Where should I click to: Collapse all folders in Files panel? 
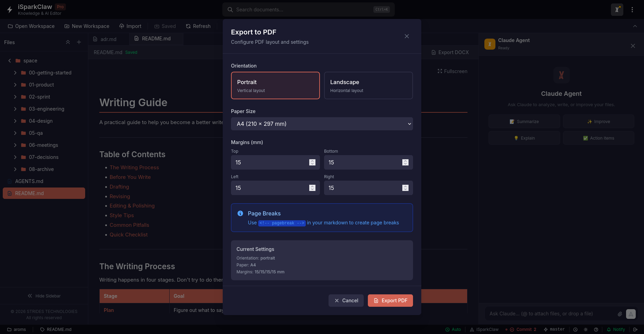(68, 42)
